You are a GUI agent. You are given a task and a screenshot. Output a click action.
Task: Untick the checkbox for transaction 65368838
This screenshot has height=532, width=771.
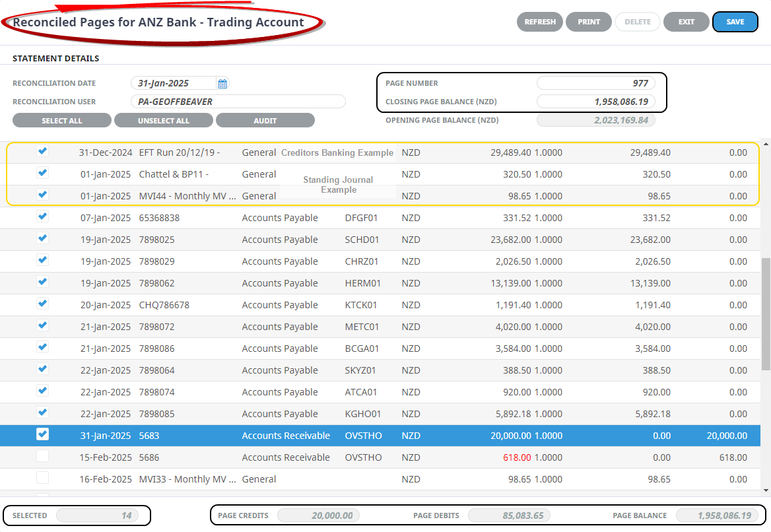coord(42,216)
